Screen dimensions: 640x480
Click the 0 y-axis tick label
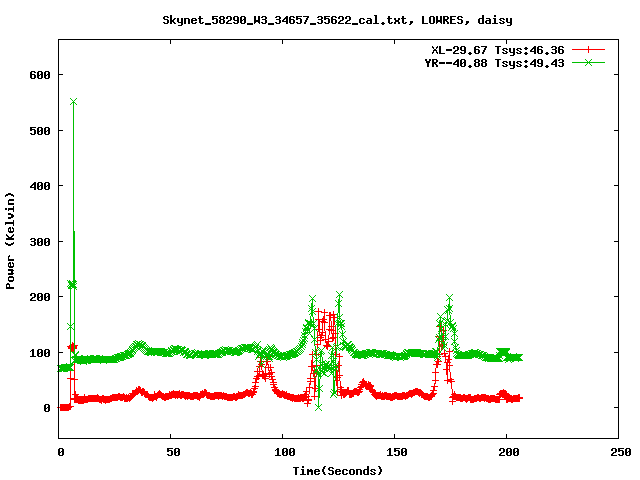(47, 408)
